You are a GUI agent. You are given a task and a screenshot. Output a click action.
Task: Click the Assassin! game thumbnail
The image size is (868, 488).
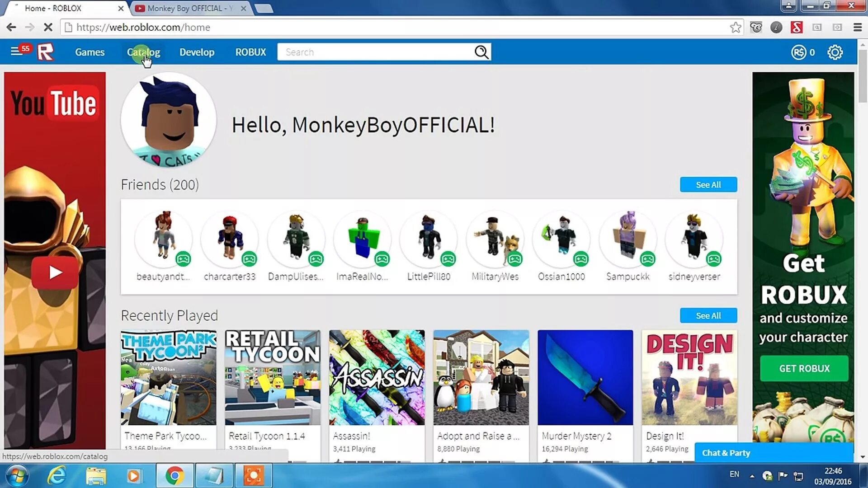point(377,377)
